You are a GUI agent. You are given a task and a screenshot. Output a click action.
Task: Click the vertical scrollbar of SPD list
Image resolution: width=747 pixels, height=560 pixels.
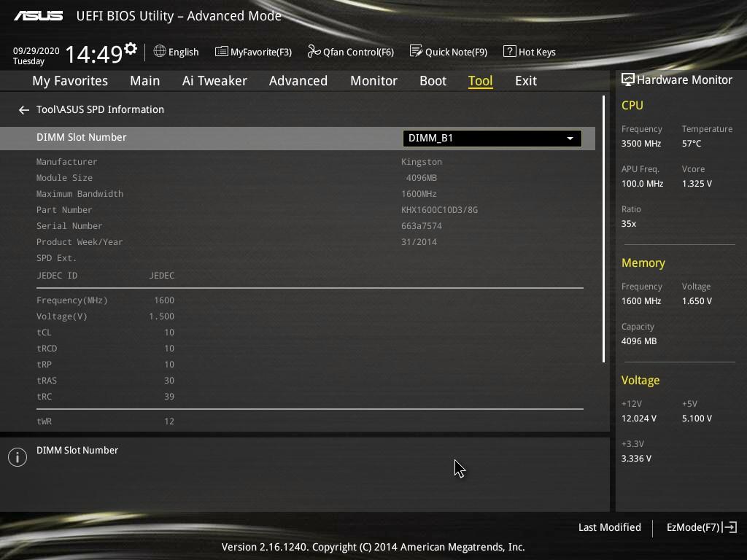pyautogui.click(x=603, y=228)
